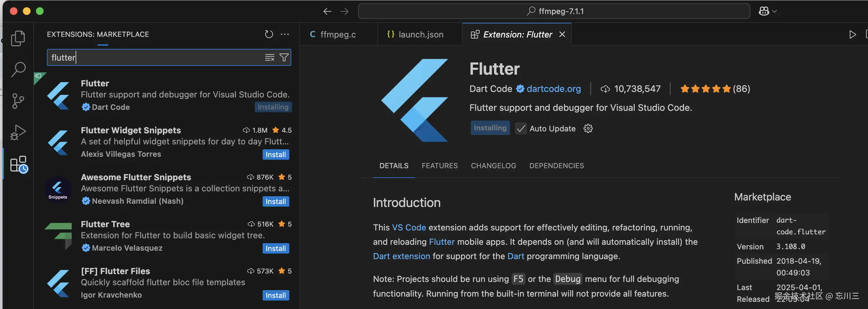The image size is (868, 309).
Task: Open the Search view in activity bar
Action: pyautogui.click(x=18, y=69)
